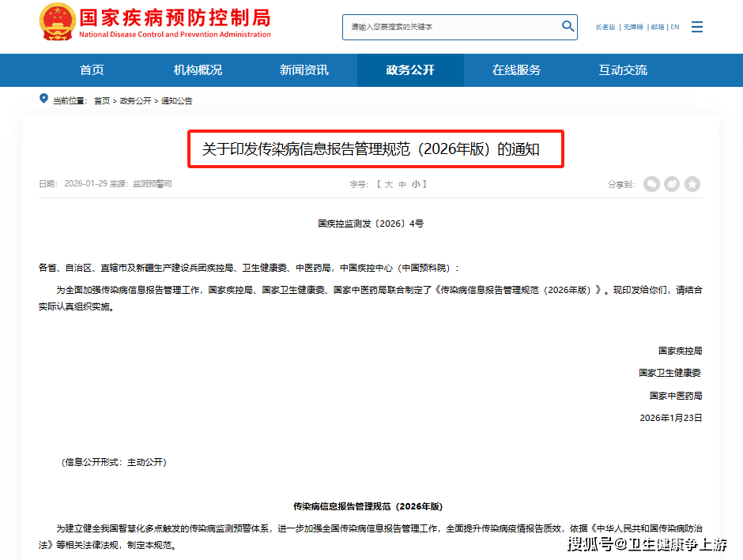Open the hamburger menu icon
The width and height of the screenshot is (743, 560).
[696, 27]
